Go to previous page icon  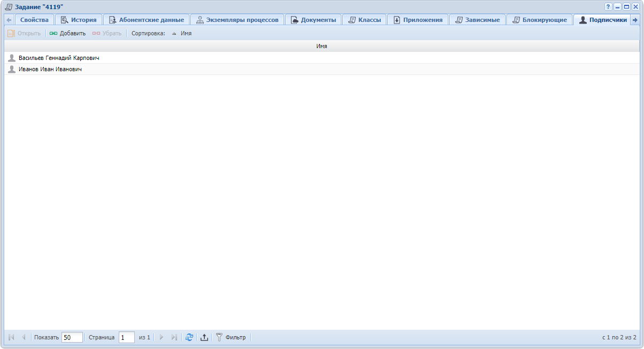coord(23,337)
